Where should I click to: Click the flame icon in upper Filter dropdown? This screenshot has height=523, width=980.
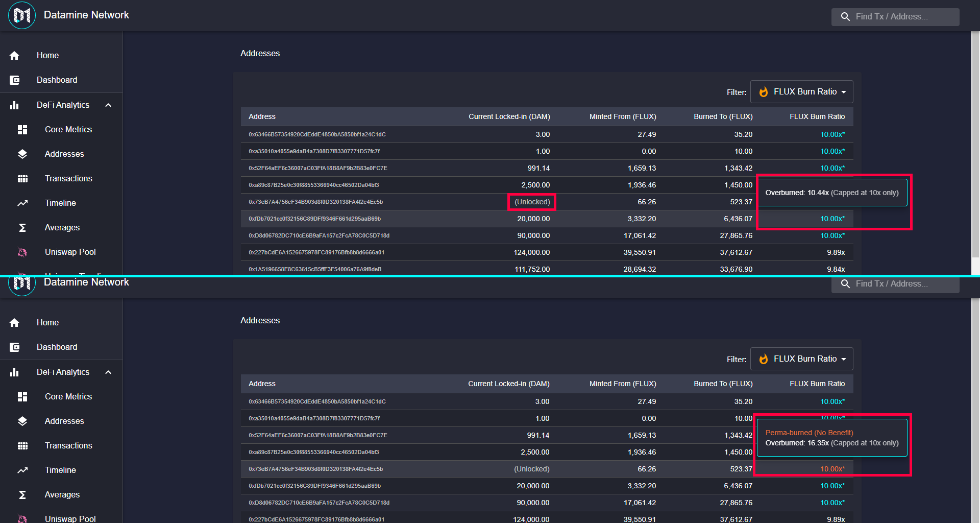[764, 92]
